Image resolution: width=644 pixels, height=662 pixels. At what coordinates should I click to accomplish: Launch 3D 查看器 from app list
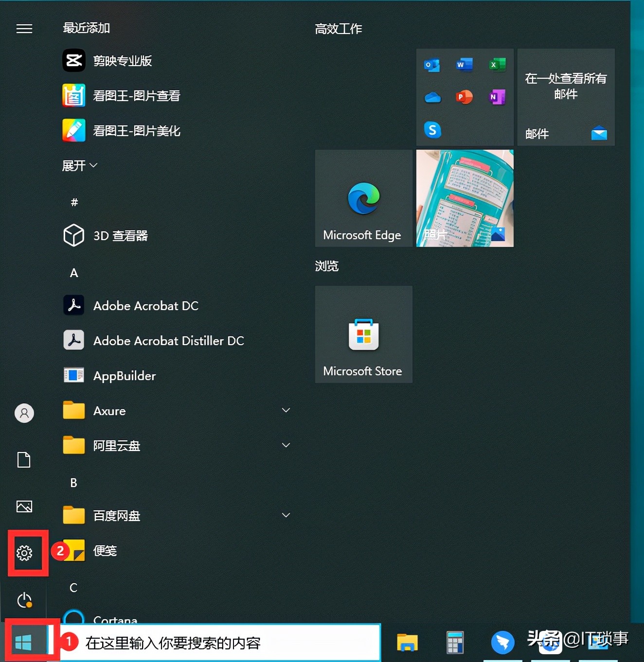point(121,236)
